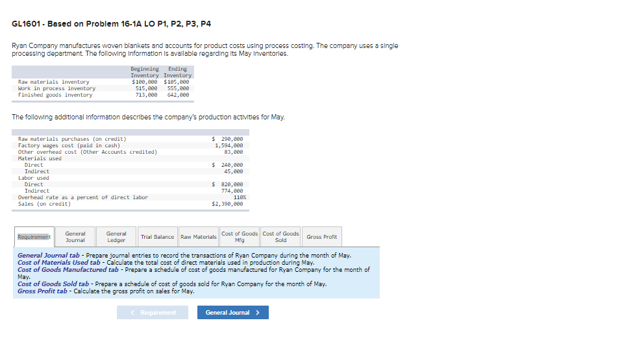Open the Raw Materials tab
The image size is (620, 364).
pos(199,237)
